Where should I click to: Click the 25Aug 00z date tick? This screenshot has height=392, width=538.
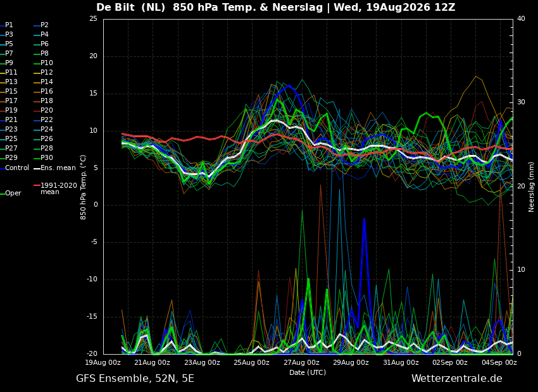pos(251,362)
